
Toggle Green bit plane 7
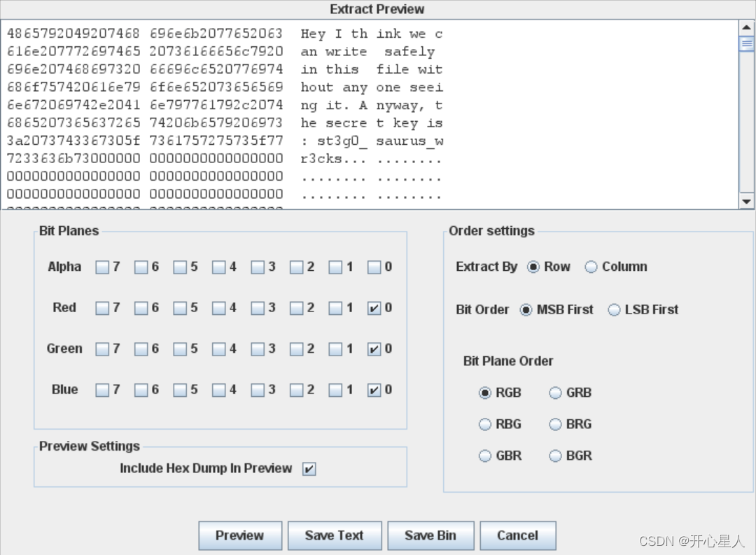click(102, 349)
